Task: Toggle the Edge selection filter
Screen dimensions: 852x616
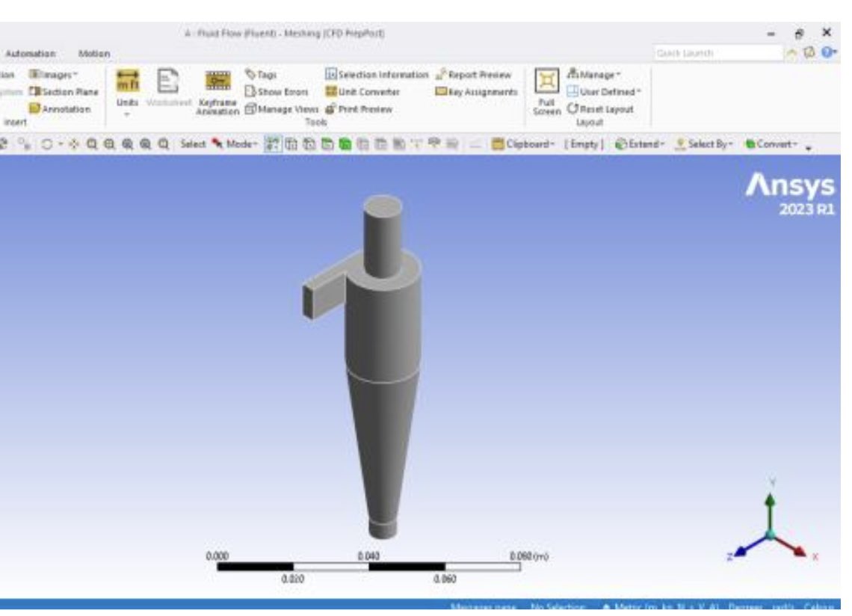Action: (x=309, y=144)
